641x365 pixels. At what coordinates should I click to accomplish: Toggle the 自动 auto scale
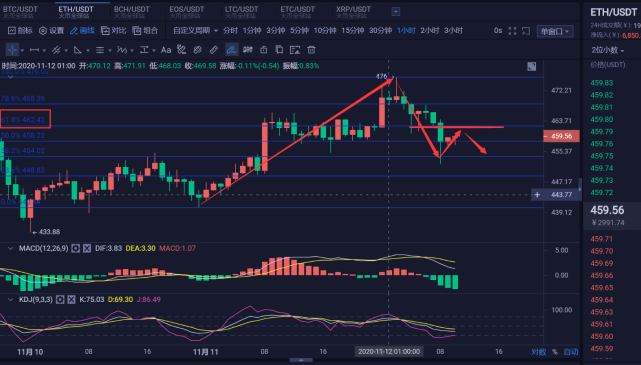pos(571,352)
